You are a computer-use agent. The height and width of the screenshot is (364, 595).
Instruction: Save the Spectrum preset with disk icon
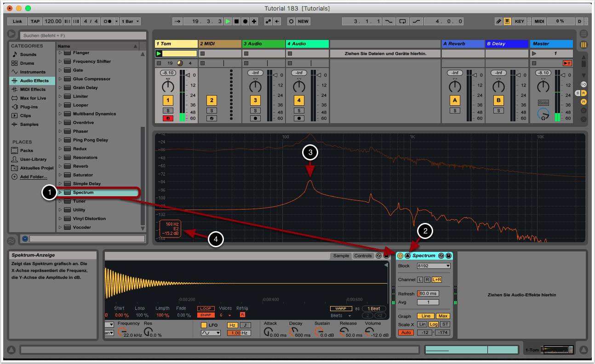click(448, 256)
